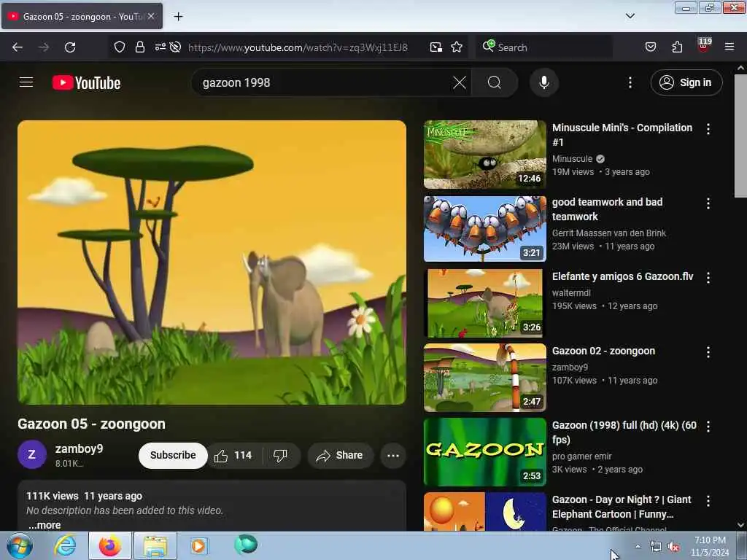Open the good teamwork and bad teamwork thumbnail

[485, 228]
